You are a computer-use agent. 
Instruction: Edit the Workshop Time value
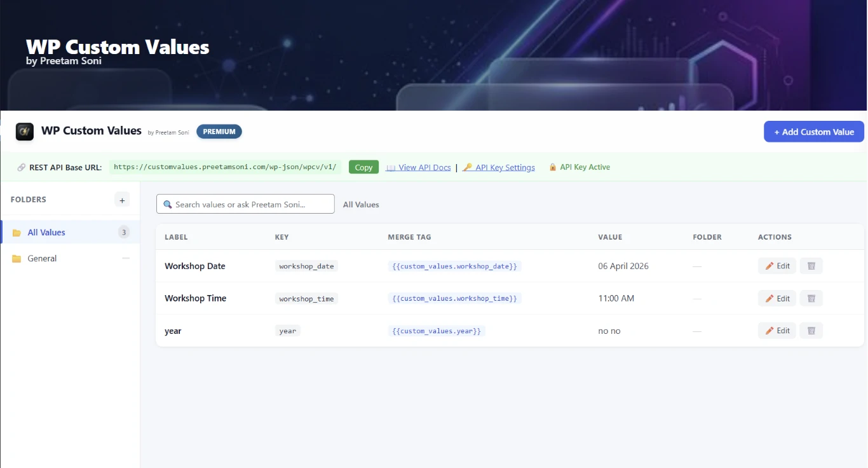point(776,298)
